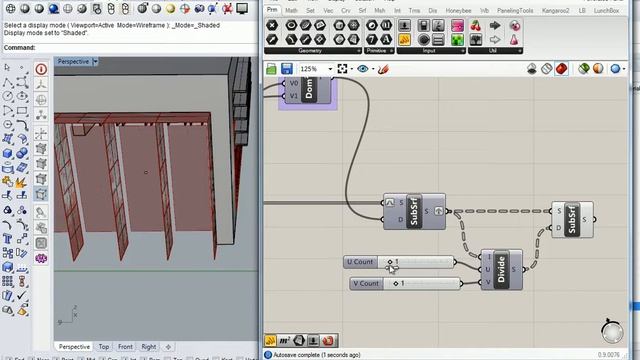Toggle preview selected only green icon
The image size is (640, 360).
pos(583,69)
